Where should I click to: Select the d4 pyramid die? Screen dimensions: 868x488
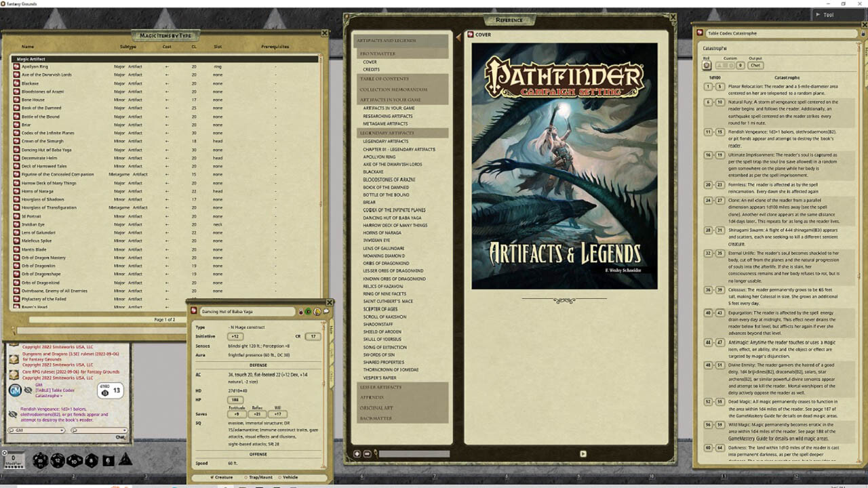pos(125,460)
